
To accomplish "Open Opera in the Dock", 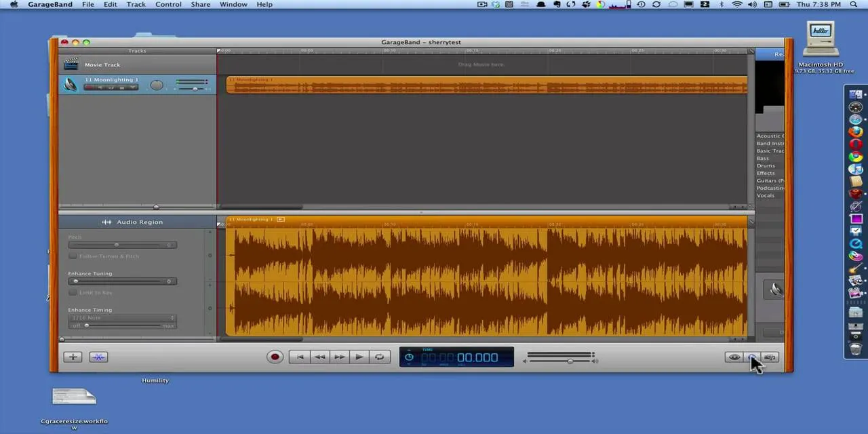I will coord(856,144).
